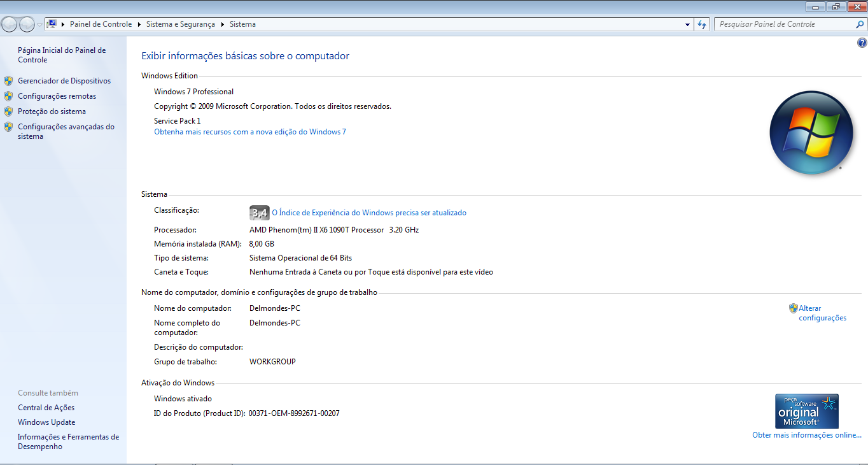This screenshot has height=465, width=868.
Task: Click shield icon beside Configurações remotas
Action: [8, 96]
